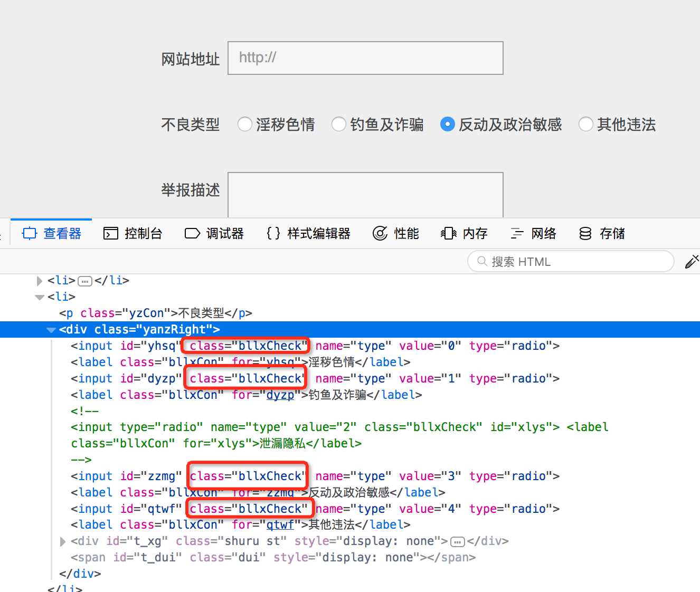Follow the qtwf for-attribute link
700x592 pixels.
pyautogui.click(x=280, y=524)
